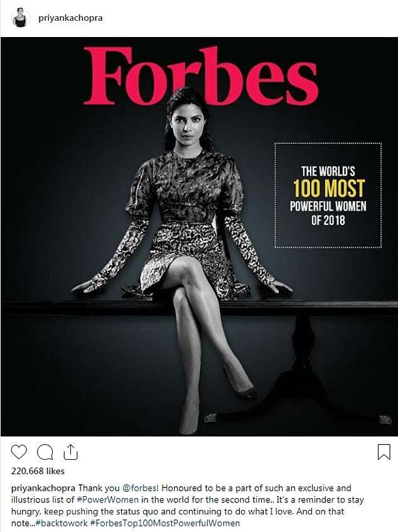Viewport: 398px width, 532px height.
Task: Click the 100 Most Powerful Women box
Action: pyautogui.click(x=328, y=195)
